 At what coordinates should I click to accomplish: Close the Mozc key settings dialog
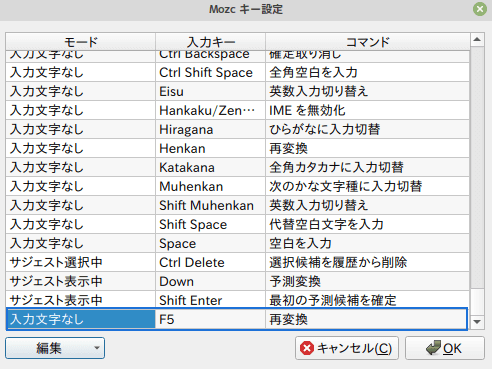coord(480,9)
